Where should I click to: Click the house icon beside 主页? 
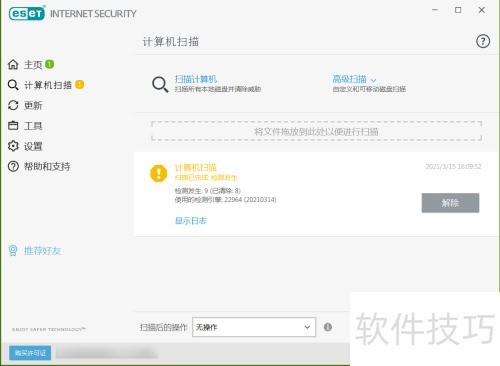tap(13, 64)
